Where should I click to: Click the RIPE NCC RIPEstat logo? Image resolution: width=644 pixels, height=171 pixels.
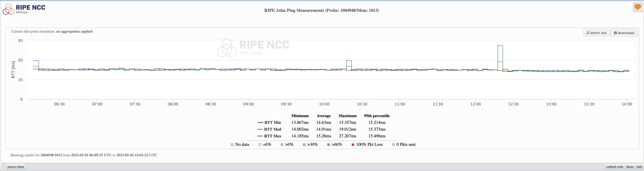tap(24, 9)
